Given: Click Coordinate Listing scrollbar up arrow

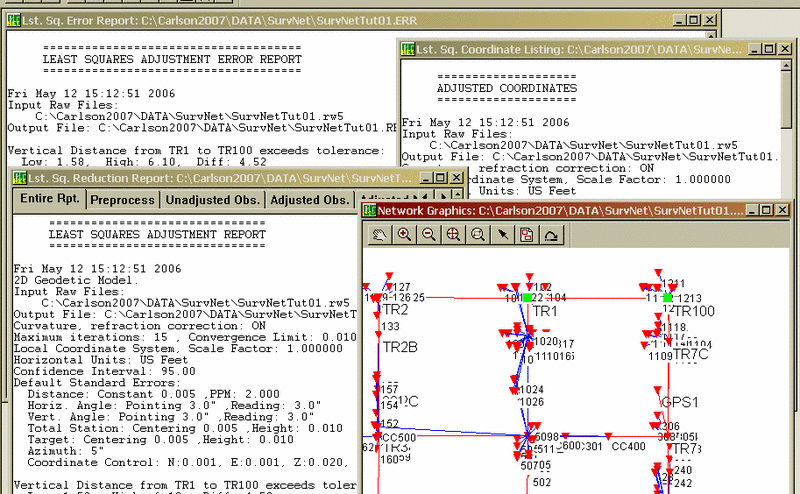Looking at the screenshot, I should tap(786, 65).
